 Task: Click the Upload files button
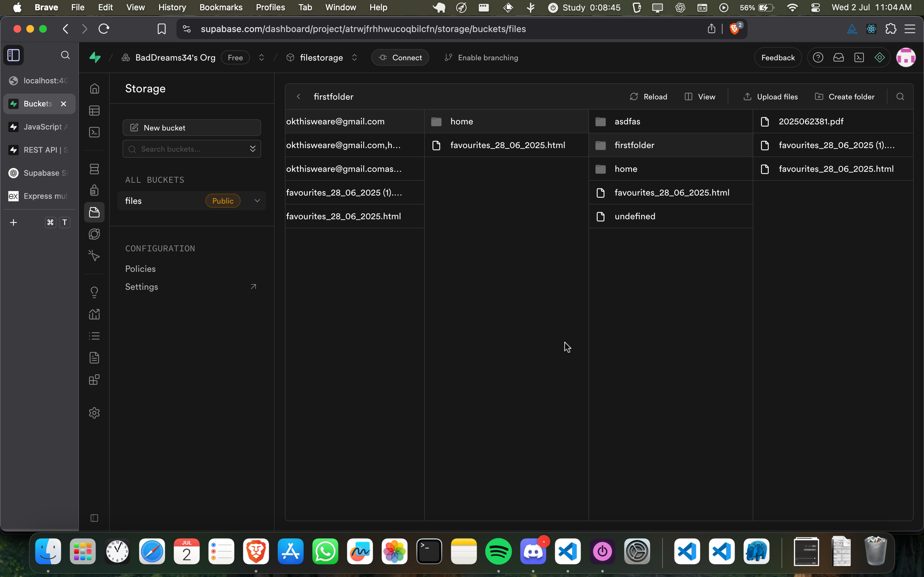coord(771,96)
